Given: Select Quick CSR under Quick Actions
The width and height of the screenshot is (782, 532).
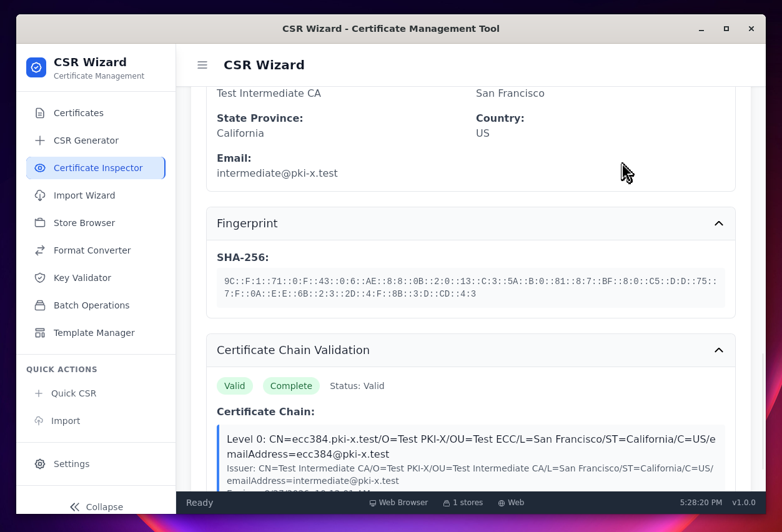Looking at the screenshot, I should coord(73,393).
